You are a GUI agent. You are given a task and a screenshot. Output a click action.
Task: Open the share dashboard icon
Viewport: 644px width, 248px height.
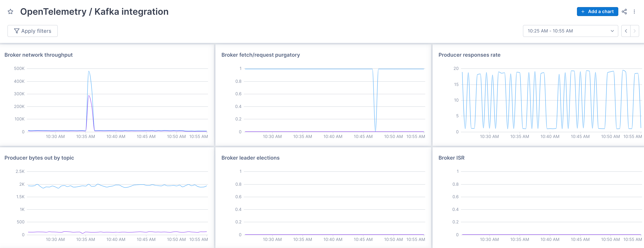click(x=624, y=12)
